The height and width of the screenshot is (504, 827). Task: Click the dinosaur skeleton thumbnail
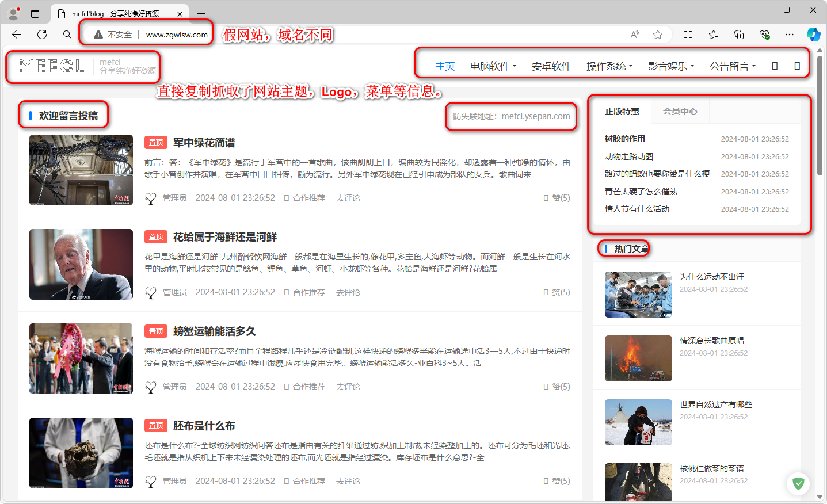click(81, 170)
